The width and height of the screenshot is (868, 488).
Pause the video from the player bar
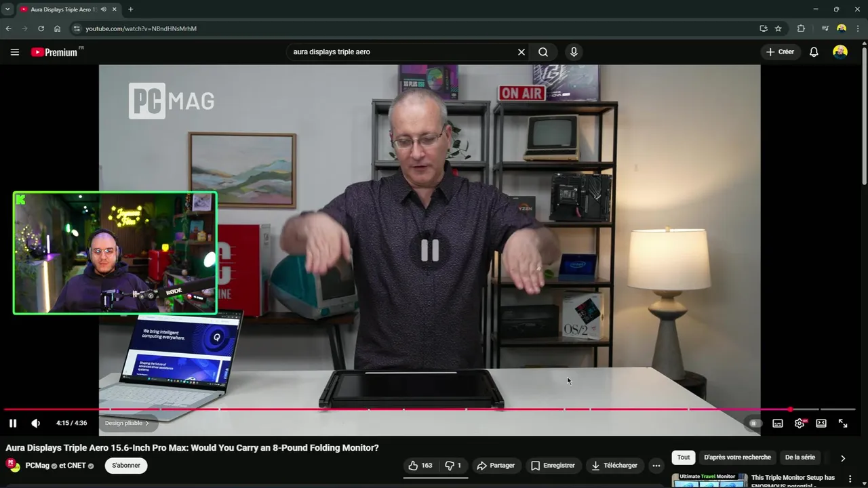(13, 423)
